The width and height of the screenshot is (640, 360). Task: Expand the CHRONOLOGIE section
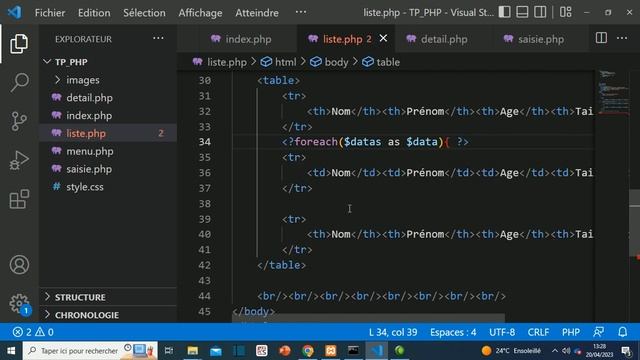coord(108,315)
